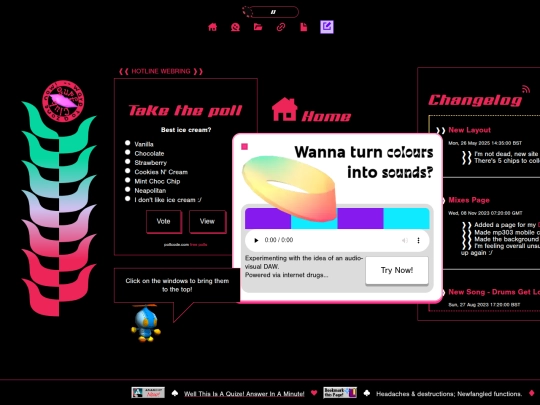Screen dimensions: 540x405
Task: Open the highlighted edit/pencil navigation icon
Action: (327, 27)
